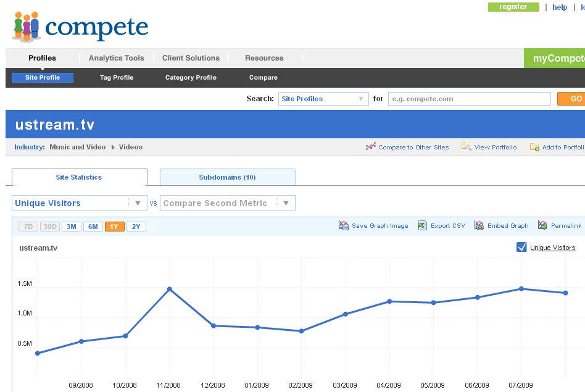Image resolution: width=585 pixels, height=392 pixels.
Task: Click the Add to Portfolio icon
Action: tap(534, 147)
